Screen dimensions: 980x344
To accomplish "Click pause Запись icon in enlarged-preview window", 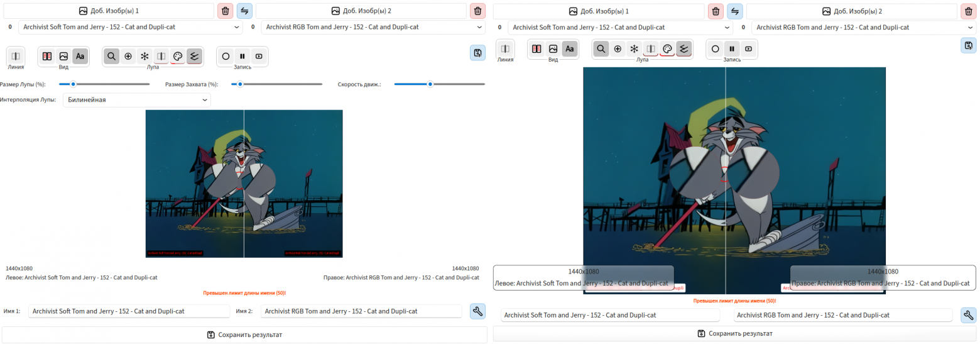I will coord(732,48).
